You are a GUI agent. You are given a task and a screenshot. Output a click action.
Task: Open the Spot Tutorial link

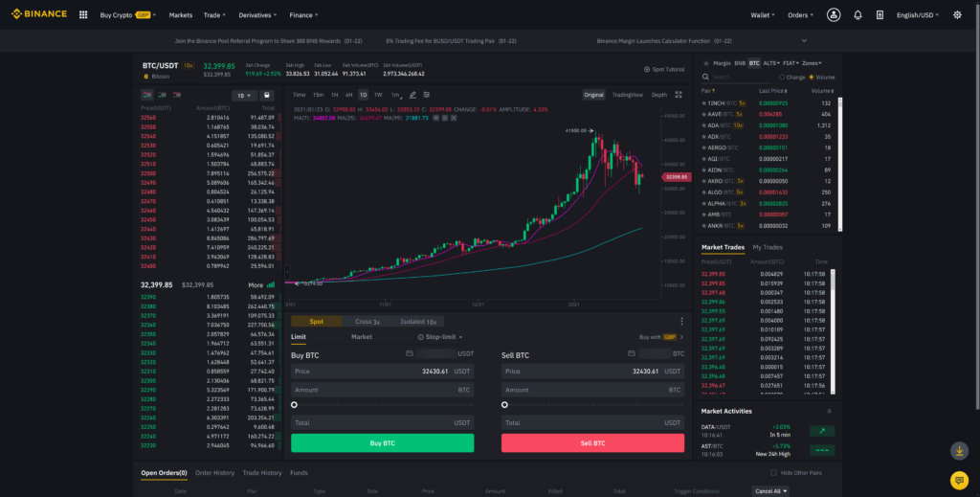coord(664,69)
